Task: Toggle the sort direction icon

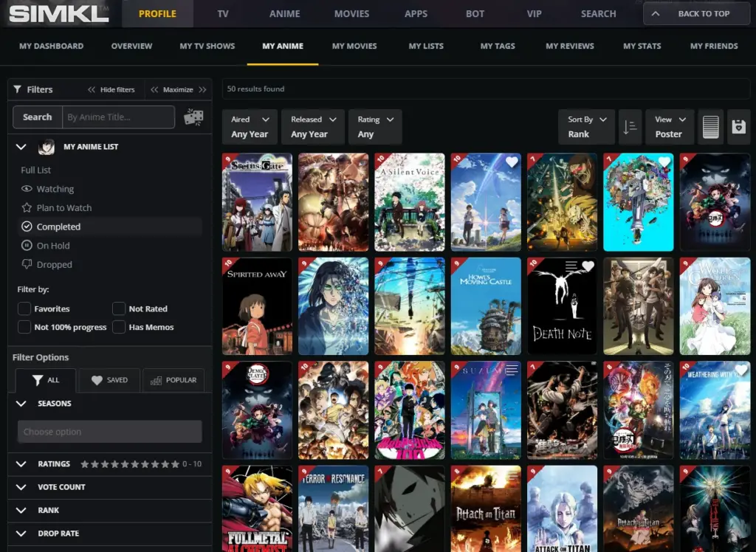Action: coord(630,127)
